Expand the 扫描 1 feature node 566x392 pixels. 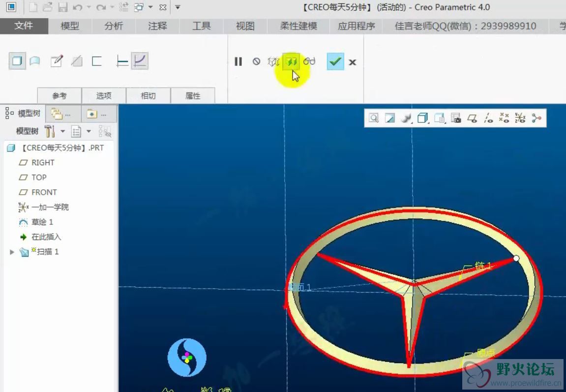[x=12, y=252]
